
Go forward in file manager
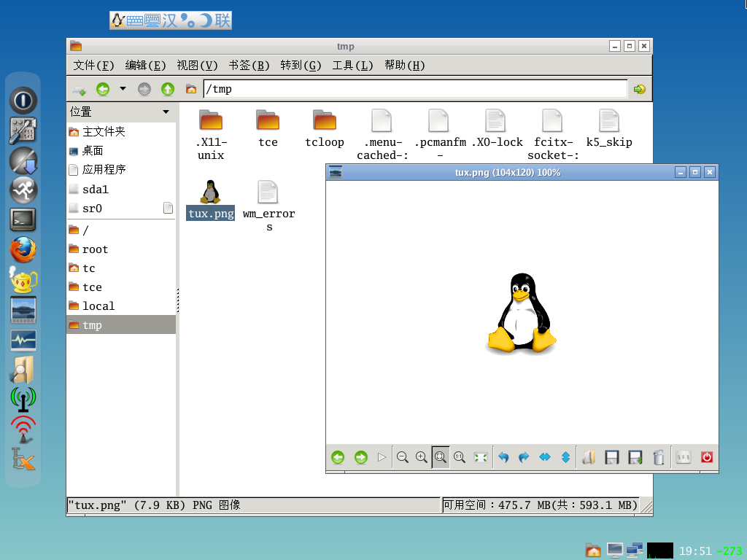pos(144,89)
